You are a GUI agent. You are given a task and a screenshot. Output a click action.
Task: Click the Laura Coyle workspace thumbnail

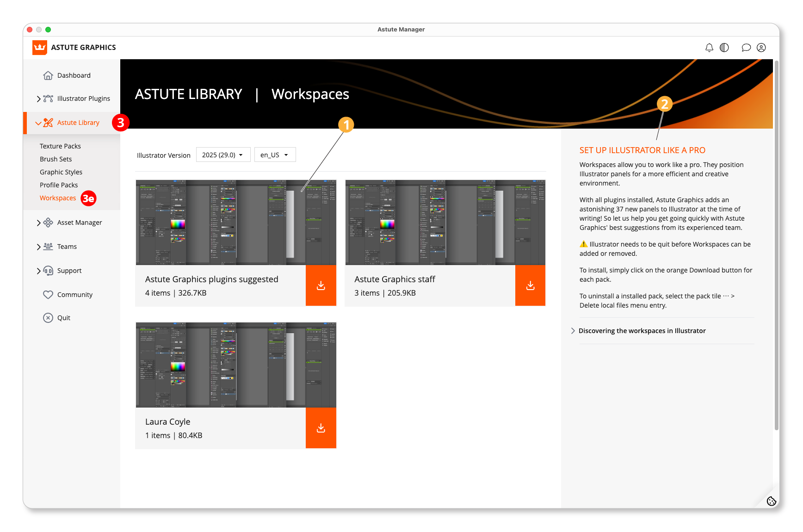(x=236, y=365)
